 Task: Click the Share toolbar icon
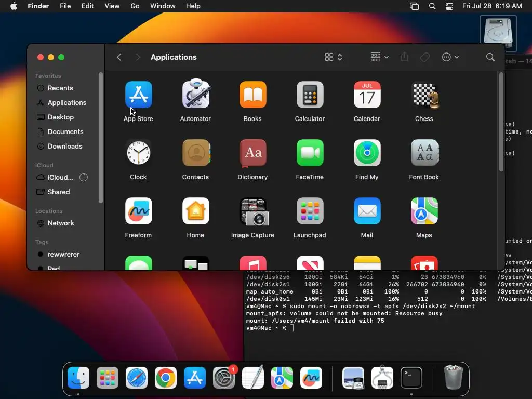pos(404,57)
